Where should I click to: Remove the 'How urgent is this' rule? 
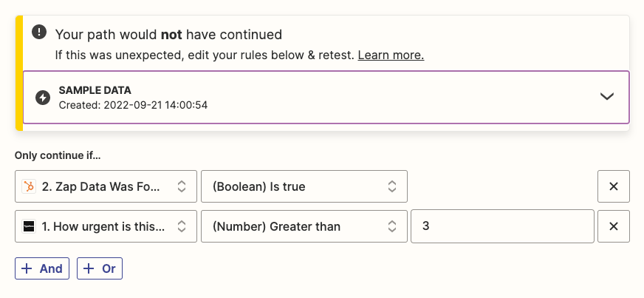point(613,226)
